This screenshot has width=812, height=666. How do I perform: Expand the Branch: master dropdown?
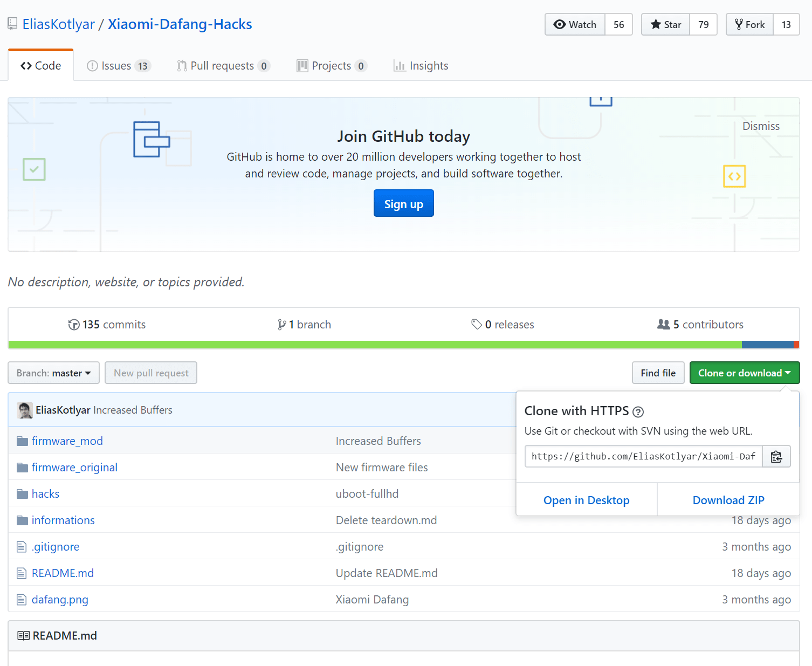click(x=54, y=373)
